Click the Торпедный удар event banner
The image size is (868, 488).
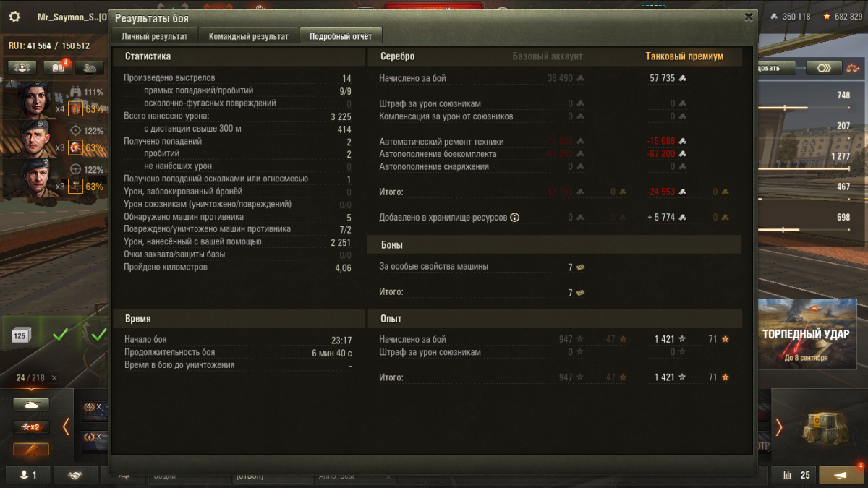(807, 334)
